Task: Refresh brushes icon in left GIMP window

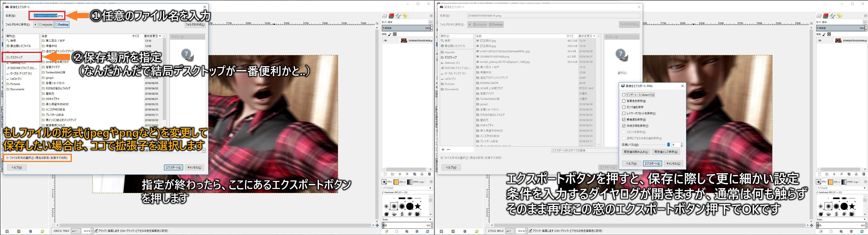Action: [x=427, y=231]
